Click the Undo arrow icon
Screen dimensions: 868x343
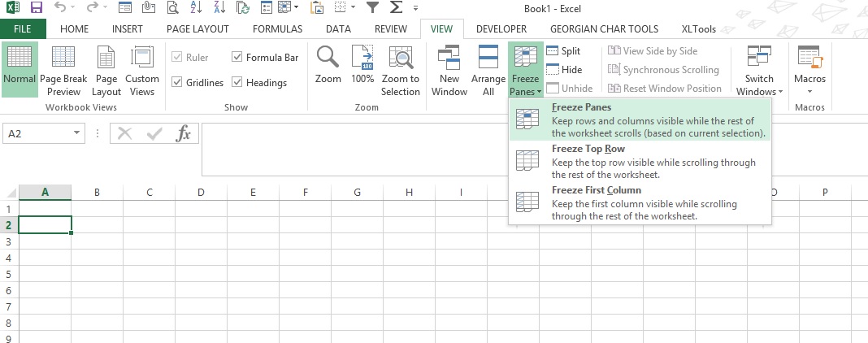pyautogui.click(x=60, y=8)
